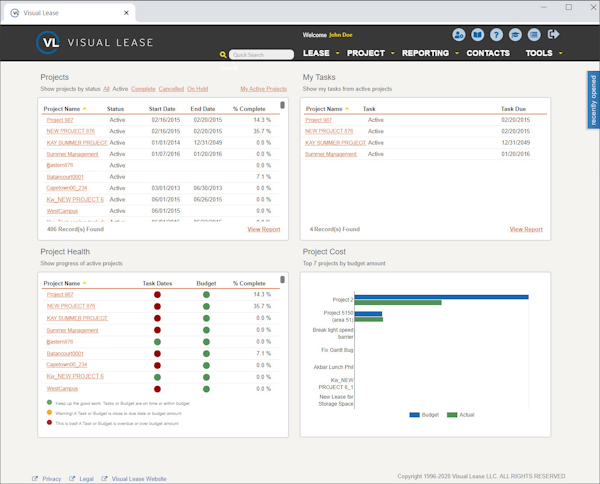Sort My Tasks by Task Due header
Screen dimensions: 600x484
click(x=514, y=109)
